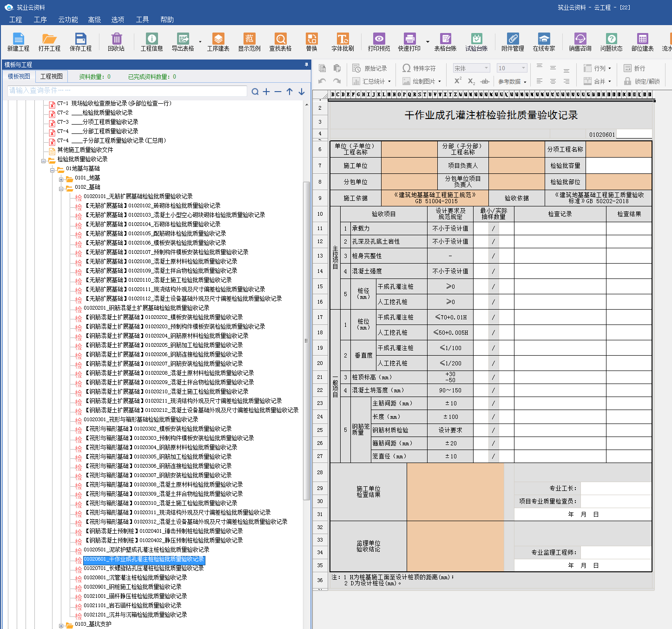Undo the last edit
Image resolution: width=672 pixels, height=629 pixels.
tap(322, 81)
